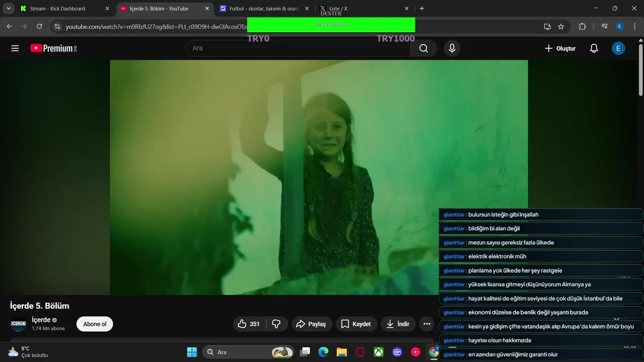Viewport: 644px width, 362px height.
Task: Click the YouTube page vertical scrollbar
Action: coord(640,70)
